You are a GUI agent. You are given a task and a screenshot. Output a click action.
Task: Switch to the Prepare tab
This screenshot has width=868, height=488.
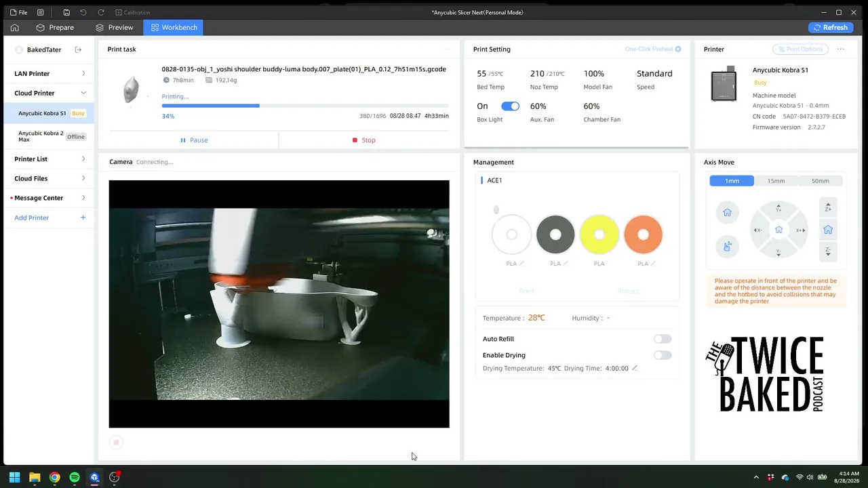[x=55, y=28]
